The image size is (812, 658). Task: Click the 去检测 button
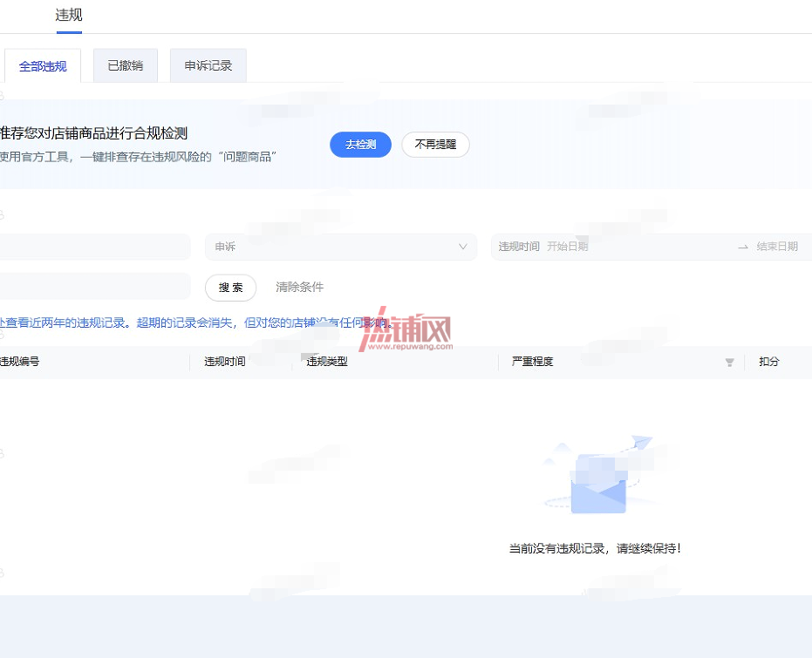coord(360,145)
